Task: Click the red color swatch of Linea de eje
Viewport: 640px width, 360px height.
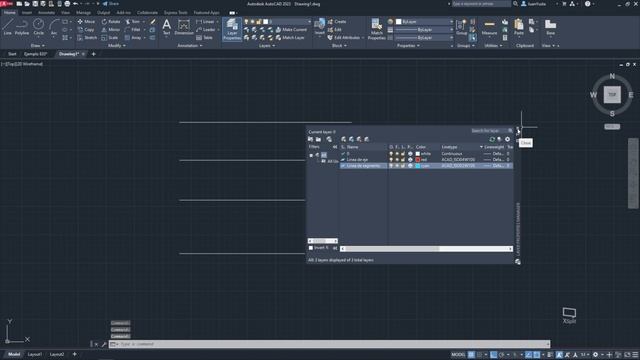Action: coord(418,160)
